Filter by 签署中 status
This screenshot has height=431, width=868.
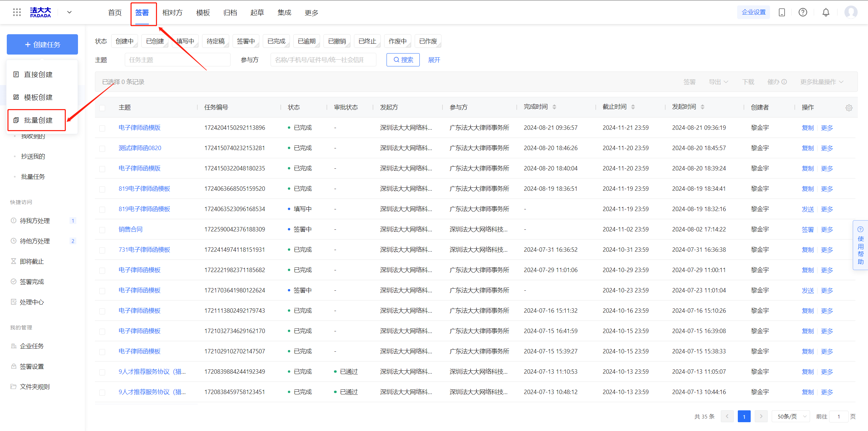click(x=246, y=41)
